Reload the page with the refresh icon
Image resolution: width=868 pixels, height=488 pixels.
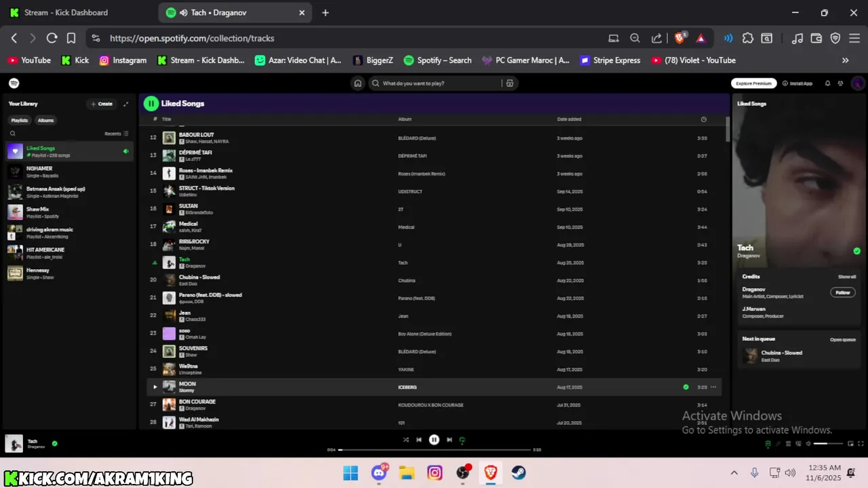tap(52, 39)
